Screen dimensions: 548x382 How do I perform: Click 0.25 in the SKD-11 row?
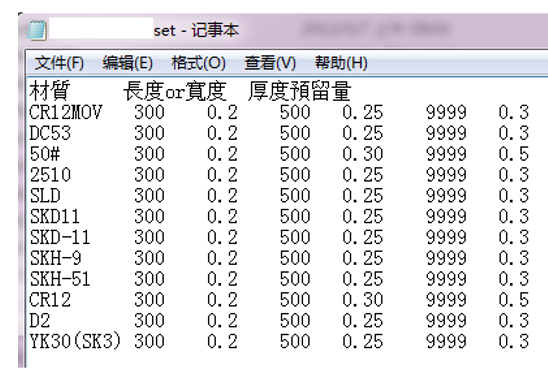coord(363,237)
